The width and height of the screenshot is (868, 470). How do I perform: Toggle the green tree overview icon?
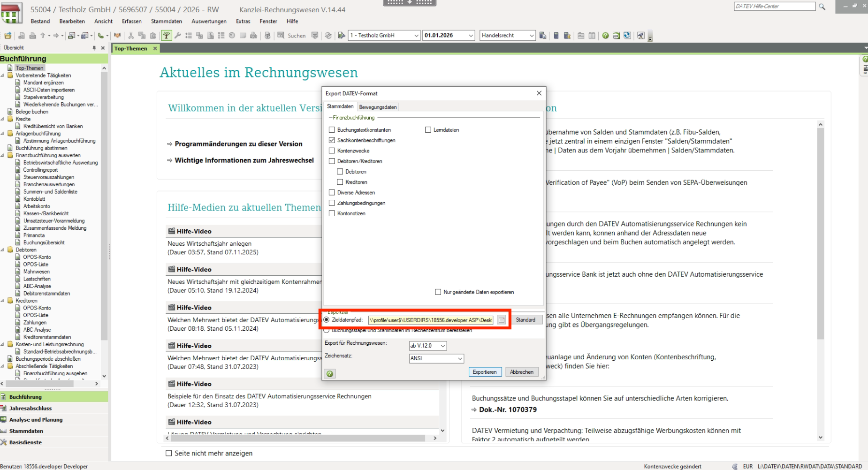point(167,36)
